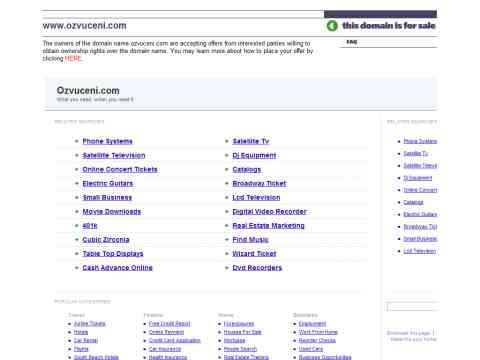Open the Table Top Displays link
This screenshot has height=360, width=480.
[x=113, y=254]
